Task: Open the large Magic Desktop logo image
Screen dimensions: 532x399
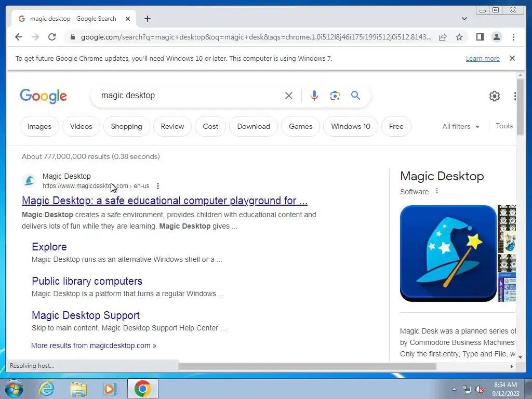Action: [448, 253]
